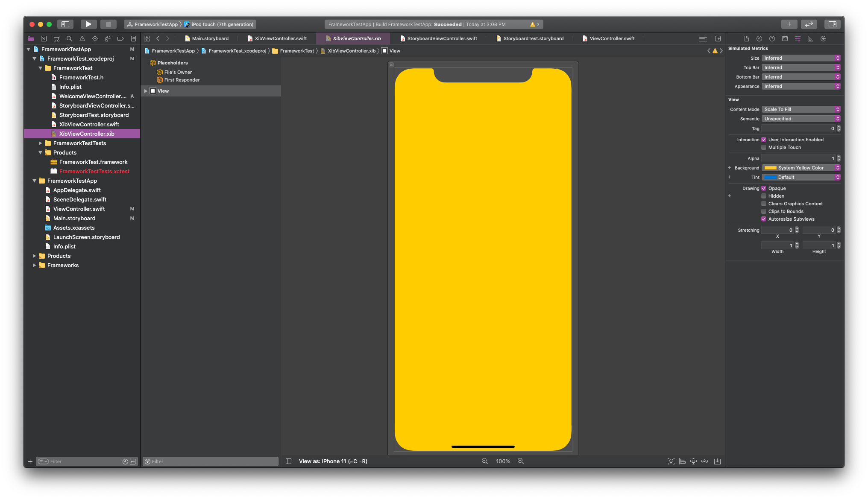Viewport: 868px width, 499px height.
Task: Open the Content Mode dropdown
Action: pos(801,109)
